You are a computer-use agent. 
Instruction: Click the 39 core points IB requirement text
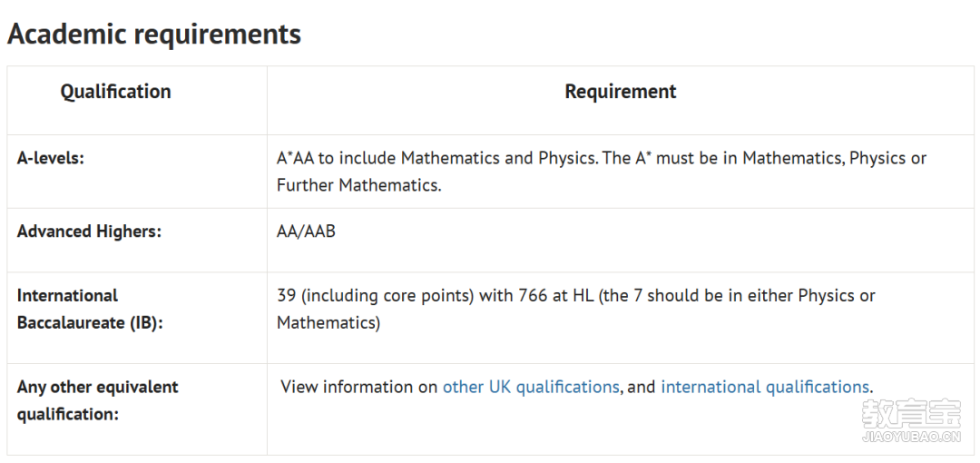click(575, 309)
